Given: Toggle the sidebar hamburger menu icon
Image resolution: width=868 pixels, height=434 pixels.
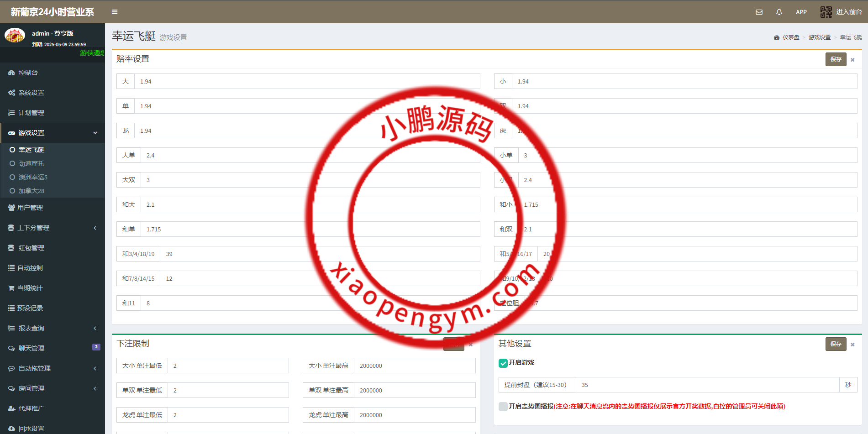Looking at the screenshot, I should coord(114,11).
